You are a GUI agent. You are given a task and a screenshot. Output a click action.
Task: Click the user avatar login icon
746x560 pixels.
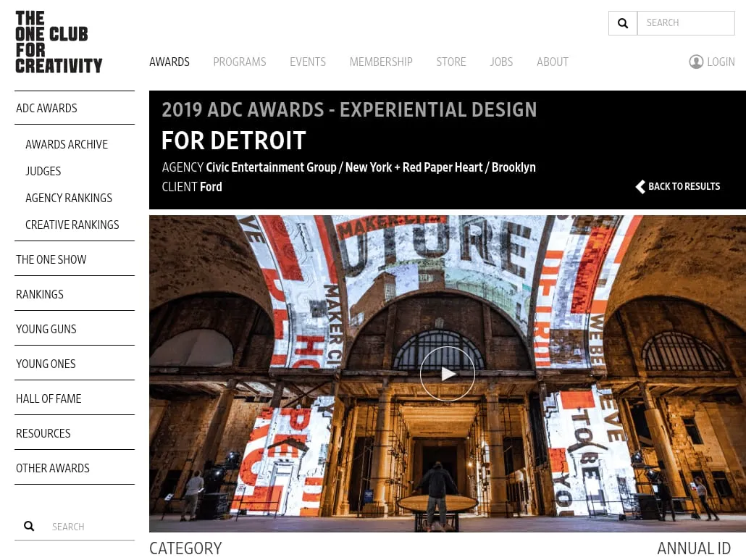[696, 62]
